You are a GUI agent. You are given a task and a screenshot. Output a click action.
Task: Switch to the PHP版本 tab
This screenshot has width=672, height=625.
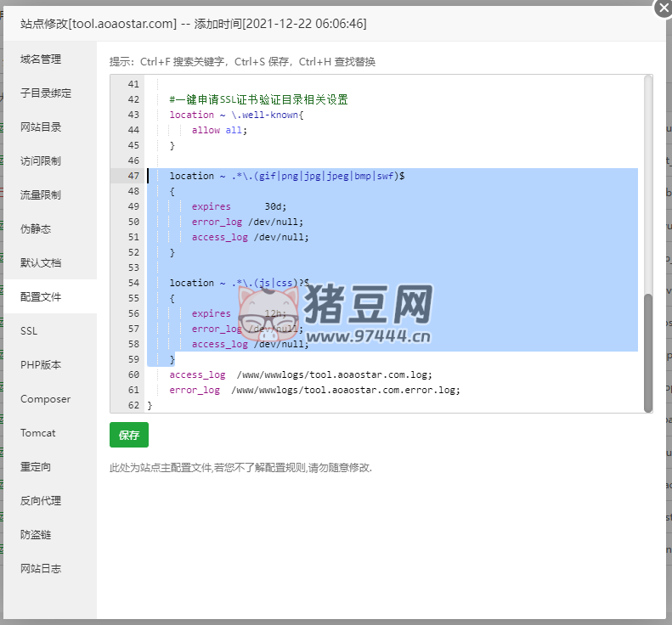pyautogui.click(x=41, y=365)
